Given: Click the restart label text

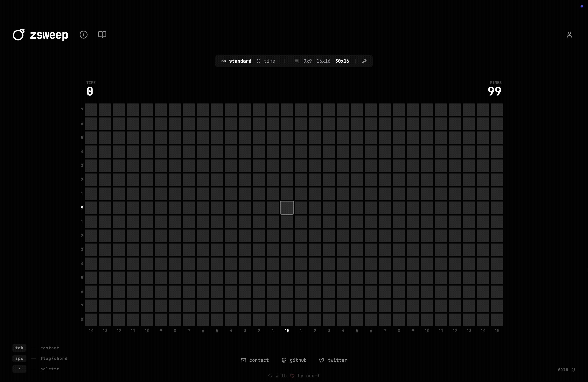Looking at the screenshot, I should coord(50,348).
